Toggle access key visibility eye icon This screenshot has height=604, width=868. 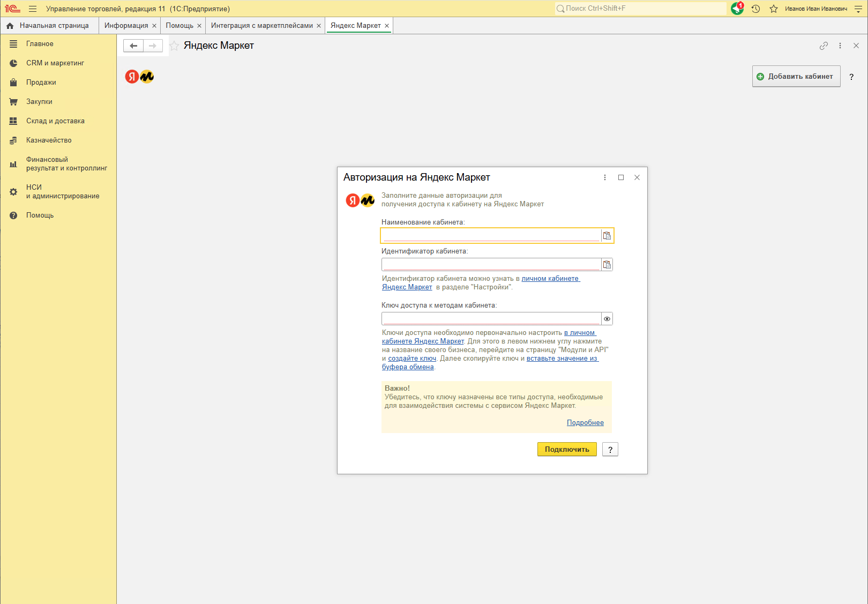[x=607, y=319]
